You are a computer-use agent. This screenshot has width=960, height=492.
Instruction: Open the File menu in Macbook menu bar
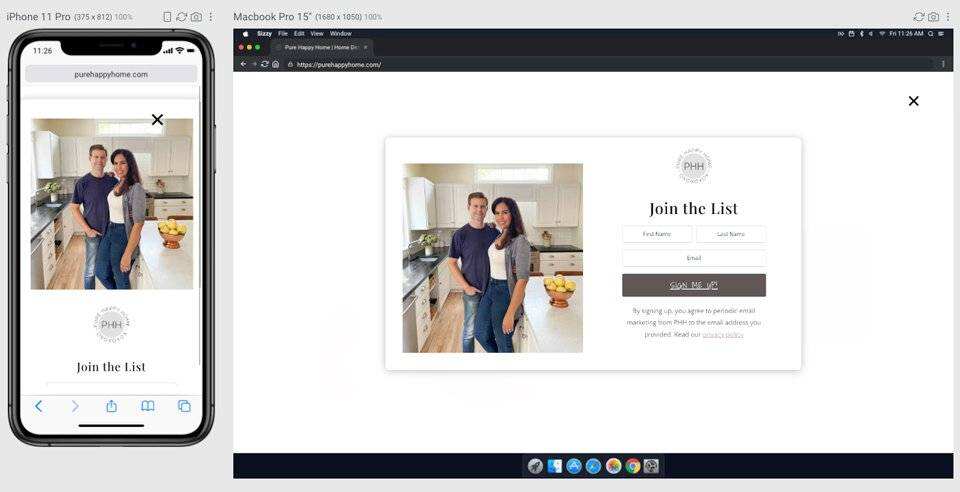coord(283,33)
